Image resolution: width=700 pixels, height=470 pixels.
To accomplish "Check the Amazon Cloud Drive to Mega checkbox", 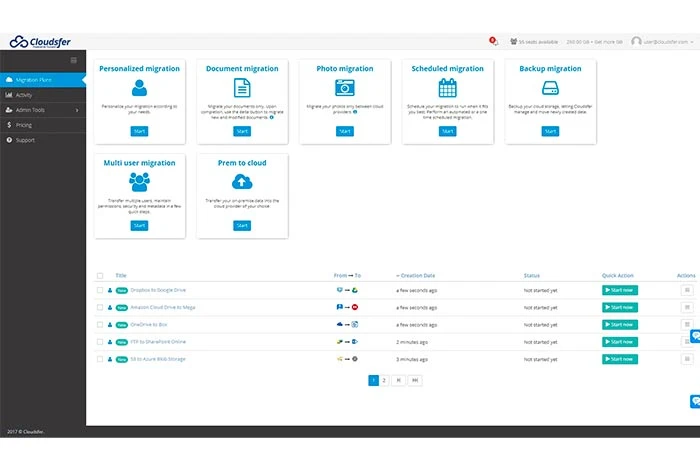I will 100,307.
